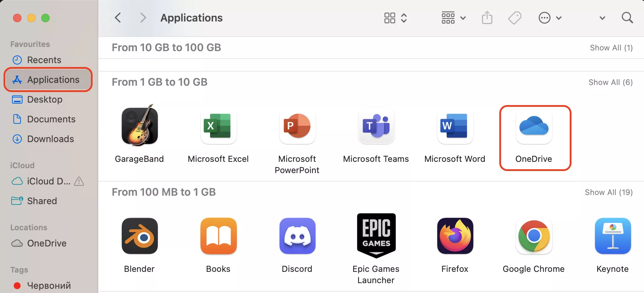
Task: Go back with the left arrow button
Action: click(118, 18)
